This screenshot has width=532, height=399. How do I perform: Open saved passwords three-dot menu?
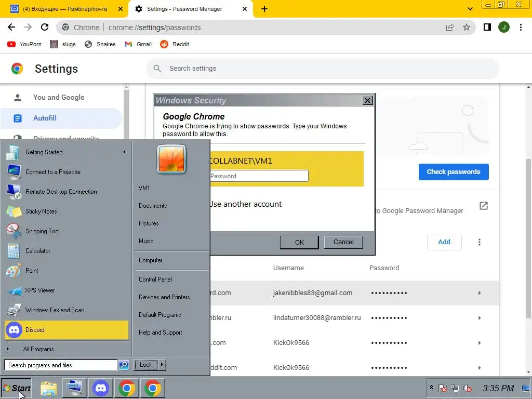pos(480,242)
